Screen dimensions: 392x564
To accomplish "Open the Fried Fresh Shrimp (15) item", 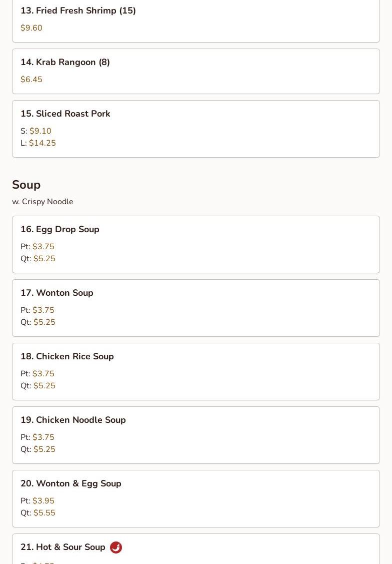I will click(x=78, y=11).
